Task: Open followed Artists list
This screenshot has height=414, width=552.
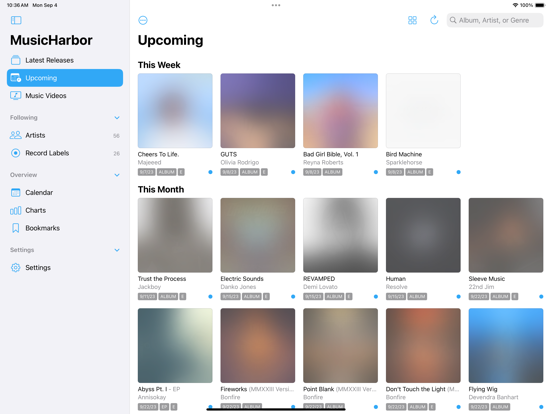Action: click(65, 135)
